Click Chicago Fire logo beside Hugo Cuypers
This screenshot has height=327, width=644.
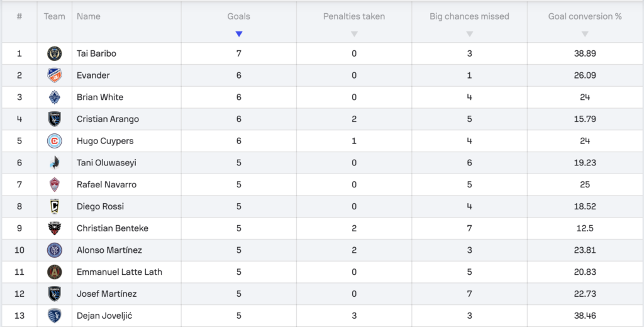(x=54, y=141)
